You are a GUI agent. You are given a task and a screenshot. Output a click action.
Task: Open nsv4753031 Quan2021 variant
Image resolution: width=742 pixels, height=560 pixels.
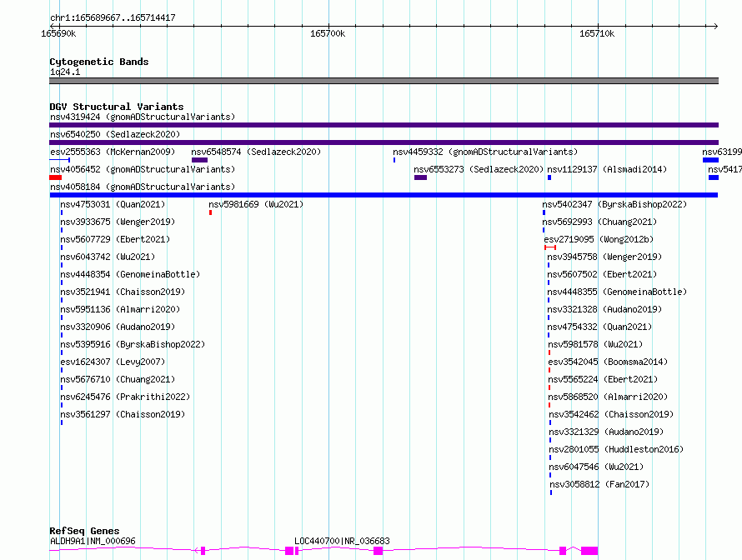click(x=113, y=204)
